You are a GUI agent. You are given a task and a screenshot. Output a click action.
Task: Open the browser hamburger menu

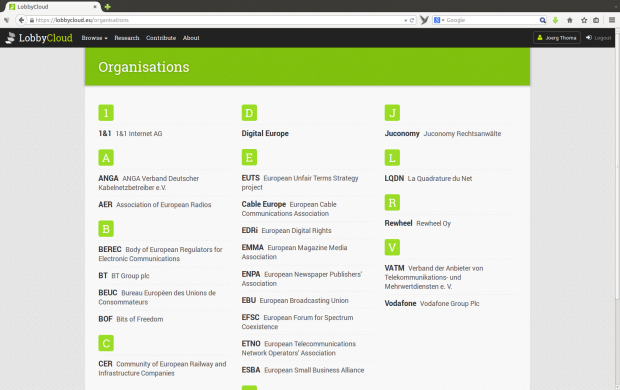612,20
